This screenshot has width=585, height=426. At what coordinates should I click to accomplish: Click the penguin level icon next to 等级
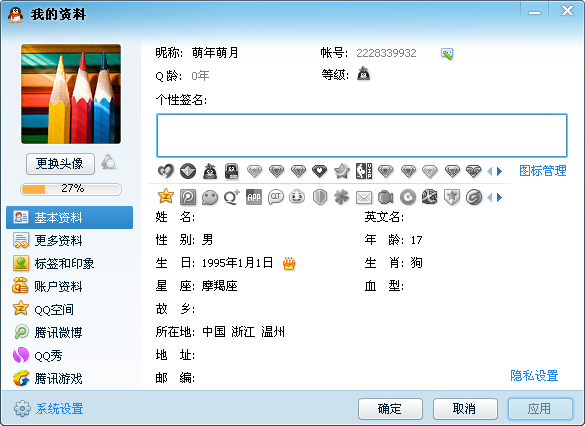click(x=363, y=74)
